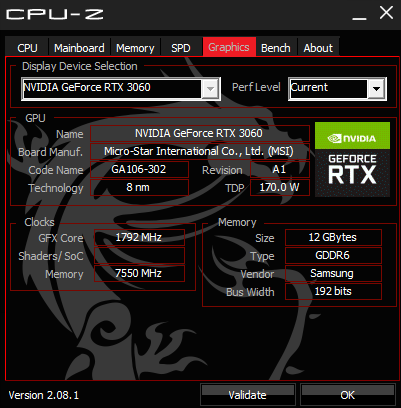Select the NVIDIA GeForce RTX 3060 combo box

121,89
